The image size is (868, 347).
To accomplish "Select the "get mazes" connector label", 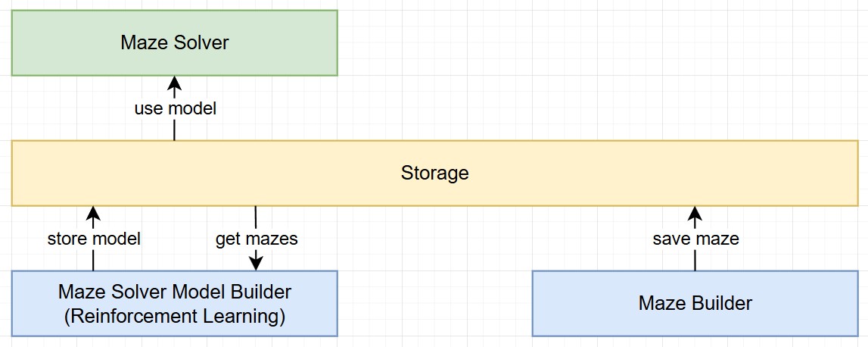I will tap(256, 239).
